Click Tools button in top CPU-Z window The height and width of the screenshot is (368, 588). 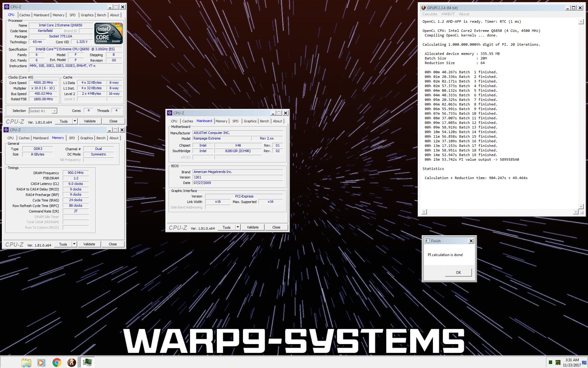(64, 121)
